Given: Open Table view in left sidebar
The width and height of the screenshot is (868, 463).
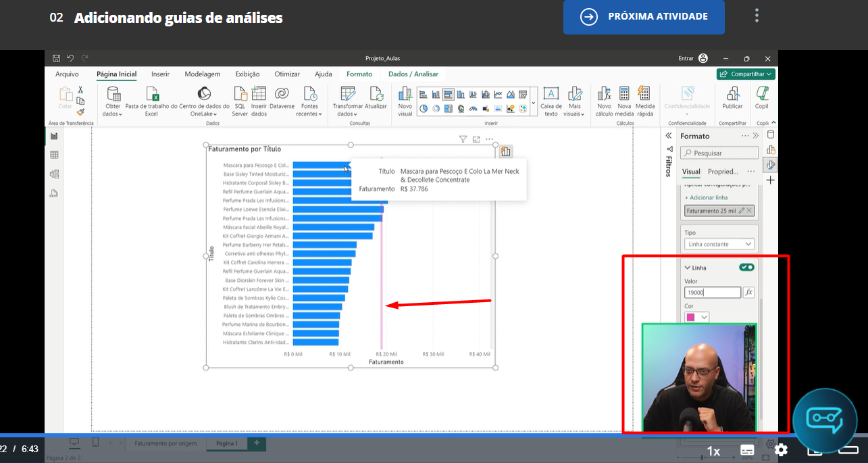Looking at the screenshot, I should [x=54, y=155].
